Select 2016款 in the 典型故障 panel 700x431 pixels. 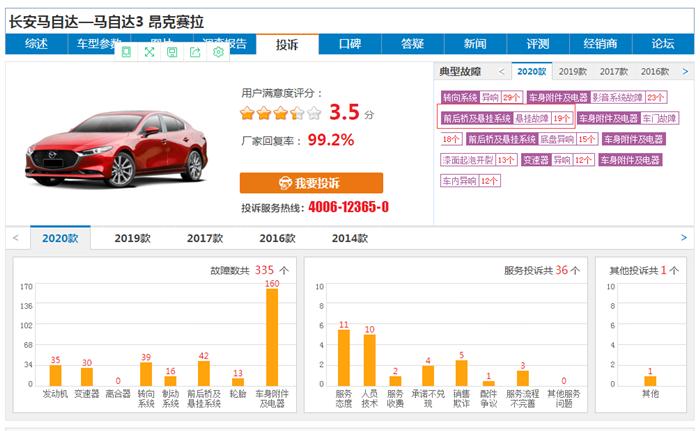coord(655,71)
